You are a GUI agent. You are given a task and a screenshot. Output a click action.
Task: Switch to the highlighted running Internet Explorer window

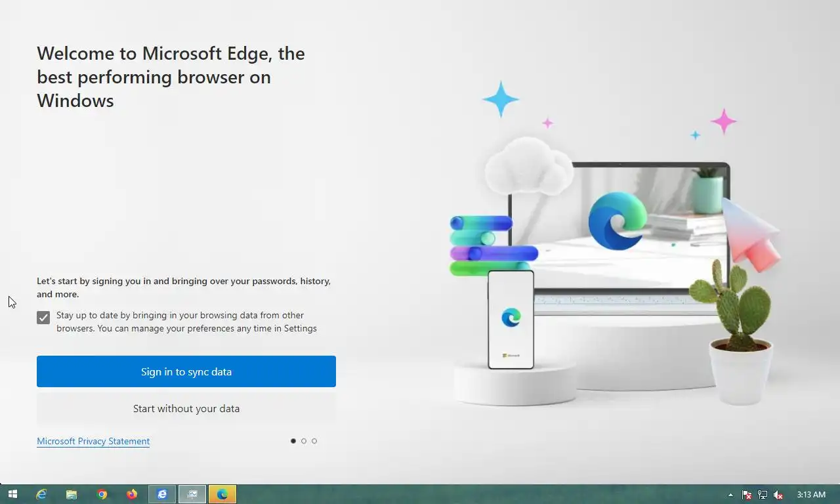pos(162,494)
